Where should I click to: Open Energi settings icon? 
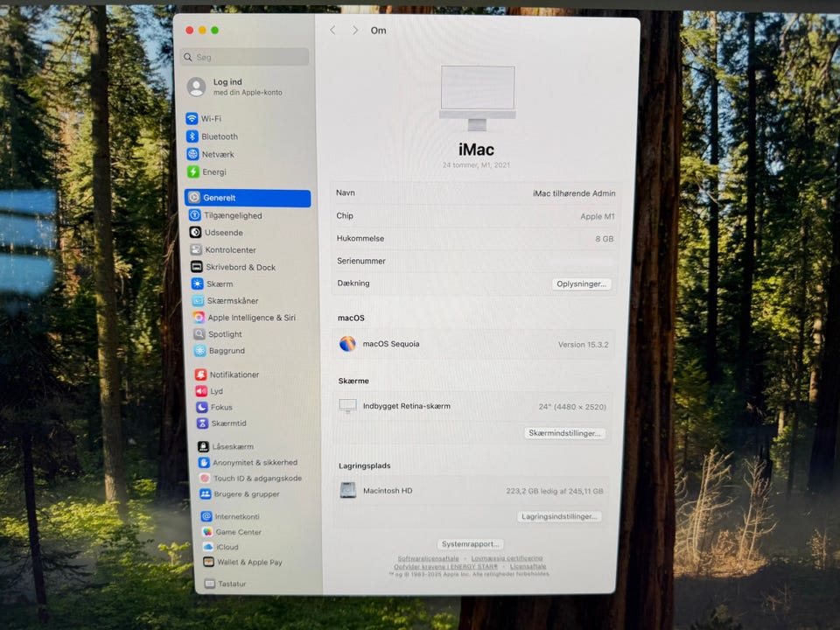pyautogui.click(x=193, y=172)
